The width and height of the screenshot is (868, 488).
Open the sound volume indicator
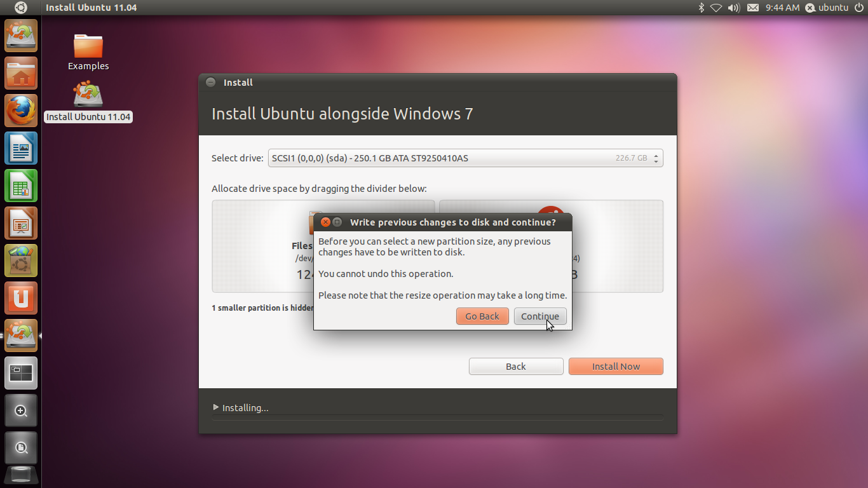coord(734,8)
